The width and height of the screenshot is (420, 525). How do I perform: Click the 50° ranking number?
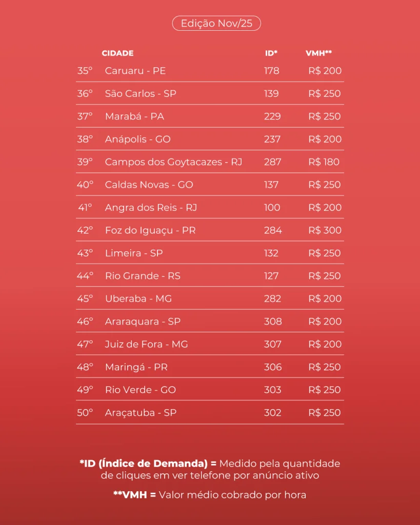85,413
